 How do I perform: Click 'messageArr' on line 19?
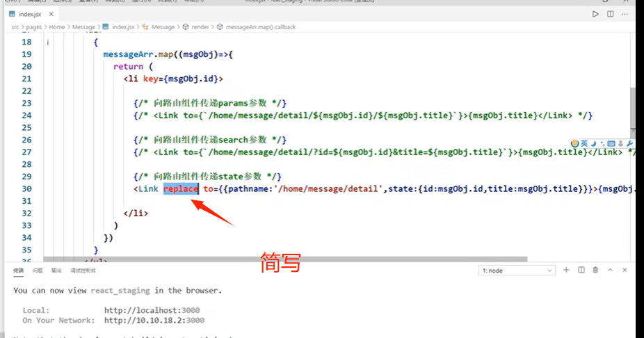pyautogui.click(x=129, y=54)
